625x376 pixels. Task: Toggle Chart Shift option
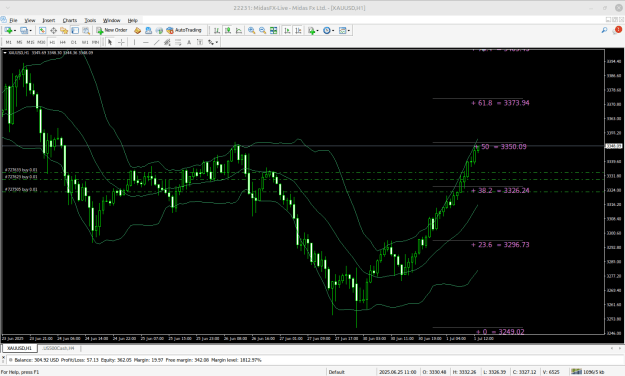(298, 30)
